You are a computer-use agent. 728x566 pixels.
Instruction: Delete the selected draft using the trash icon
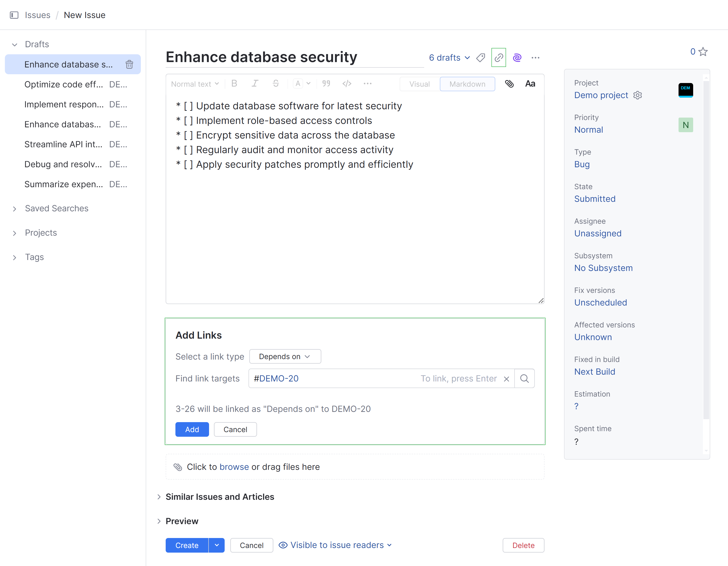point(129,64)
